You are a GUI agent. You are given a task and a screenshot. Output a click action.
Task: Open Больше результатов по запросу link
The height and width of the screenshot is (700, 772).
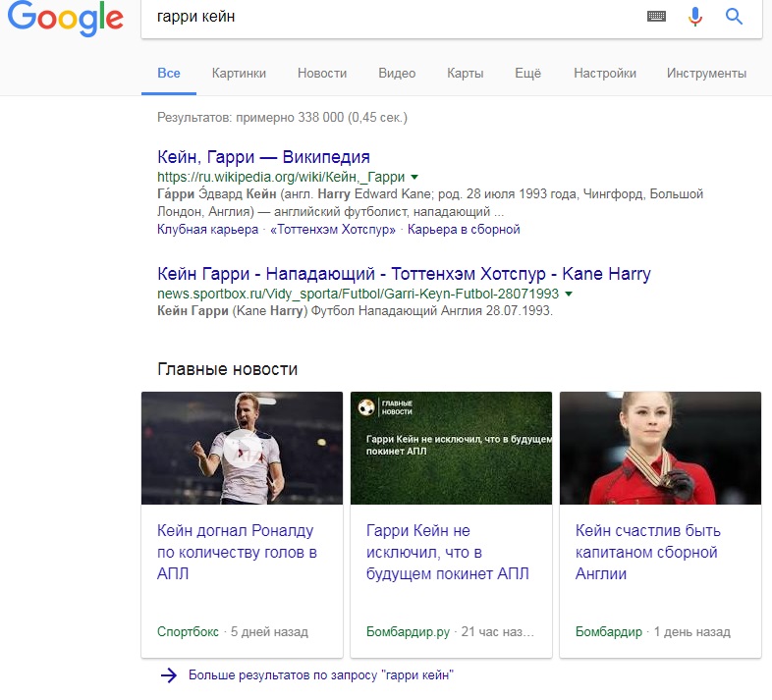tap(321, 674)
